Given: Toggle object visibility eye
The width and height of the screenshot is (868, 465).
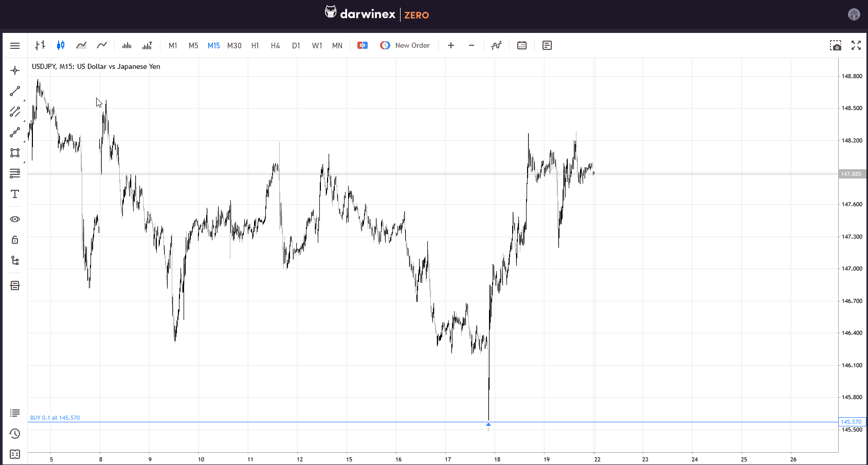Looking at the screenshot, I should pyautogui.click(x=15, y=219).
